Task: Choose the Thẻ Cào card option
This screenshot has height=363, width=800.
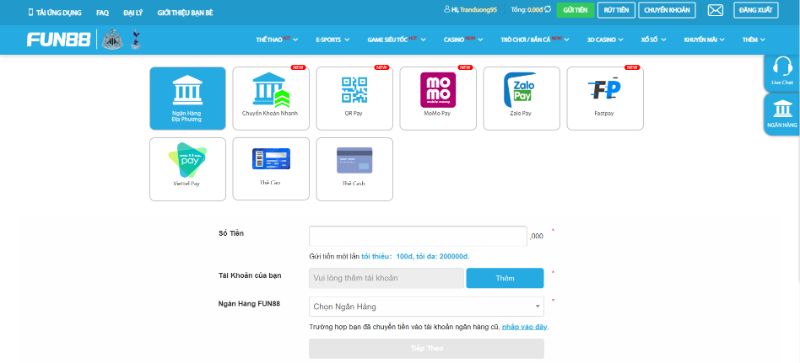Action: click(x=271, y=169)
